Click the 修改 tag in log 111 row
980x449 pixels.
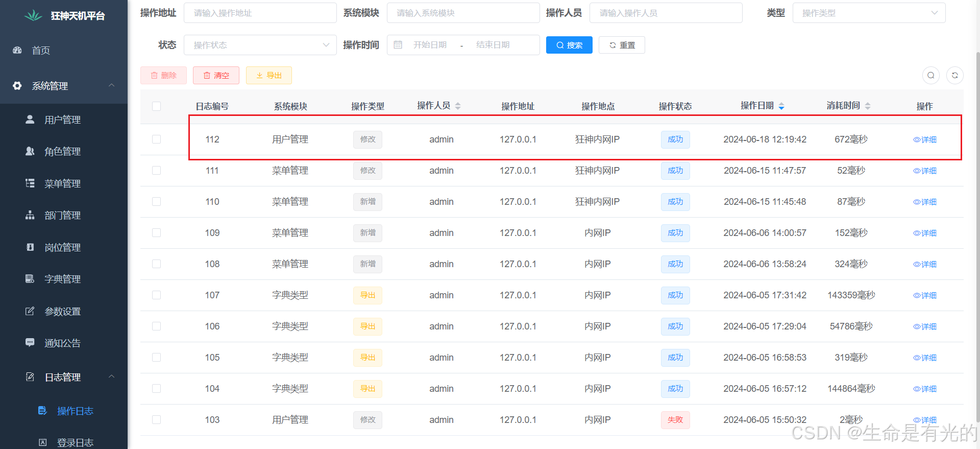367,171
